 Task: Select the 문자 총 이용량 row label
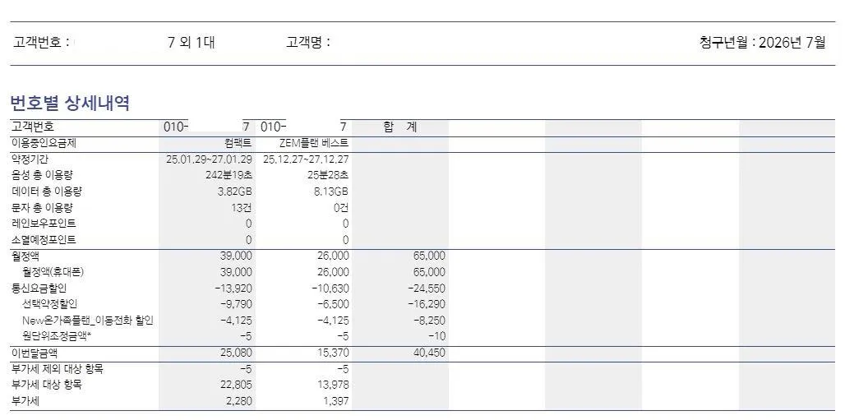[x=42, y=208]
